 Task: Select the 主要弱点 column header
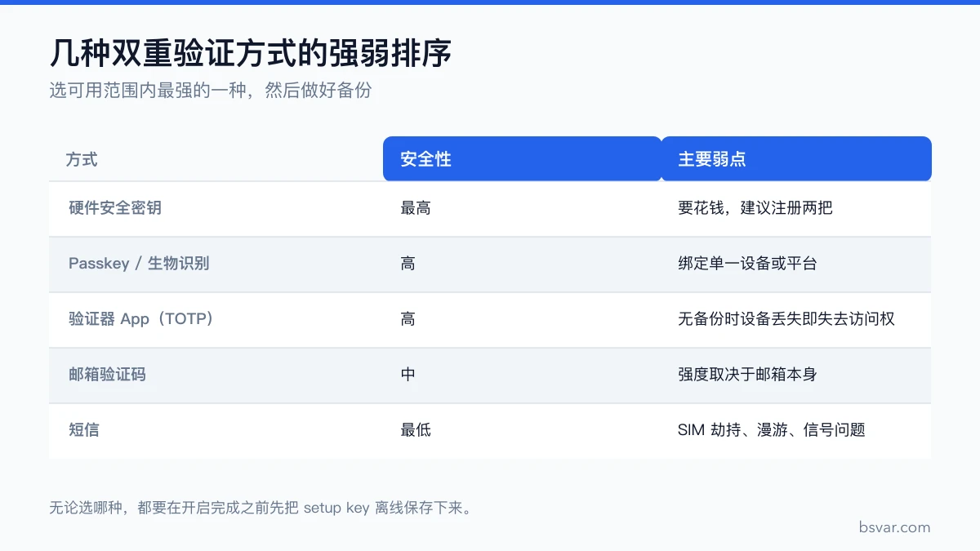(x=796, y=158)
